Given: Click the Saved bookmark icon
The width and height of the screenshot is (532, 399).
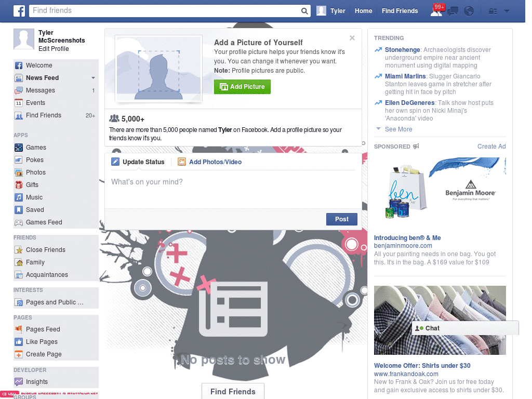Looking at the screenshot, I should 19,210.
